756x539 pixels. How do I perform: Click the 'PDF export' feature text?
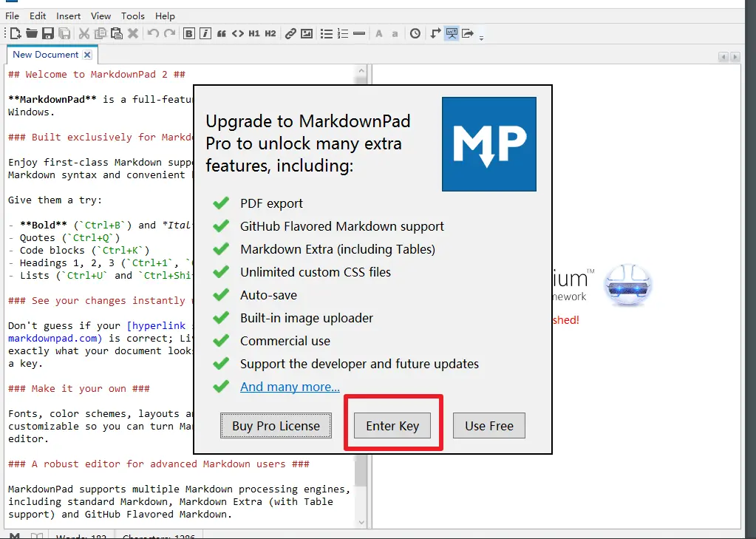click(271, 203)
